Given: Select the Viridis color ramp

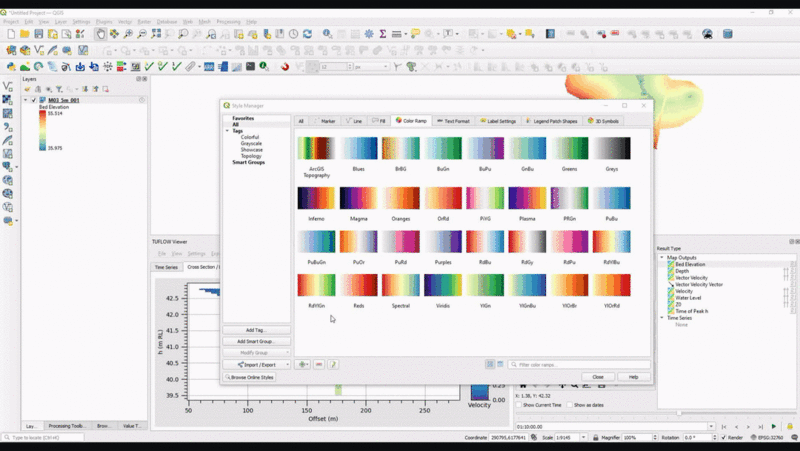Looking at the screenshot, I should click(x=442, y=285).
